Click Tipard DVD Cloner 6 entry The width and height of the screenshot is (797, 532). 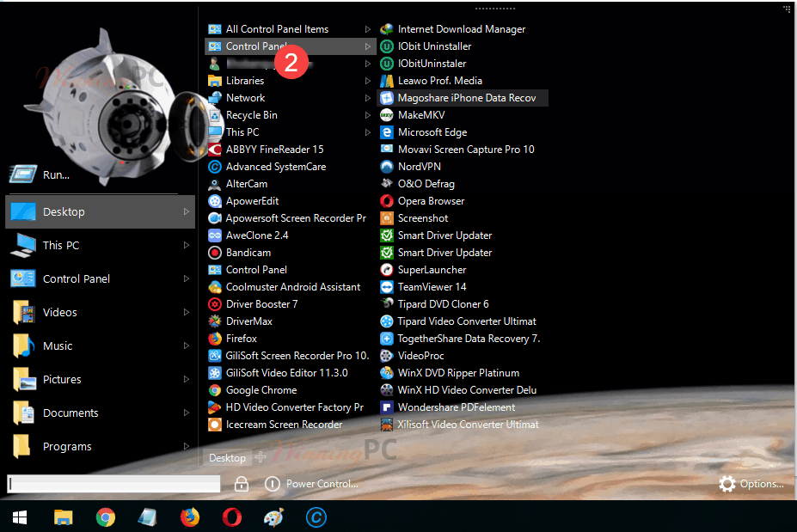463,304
